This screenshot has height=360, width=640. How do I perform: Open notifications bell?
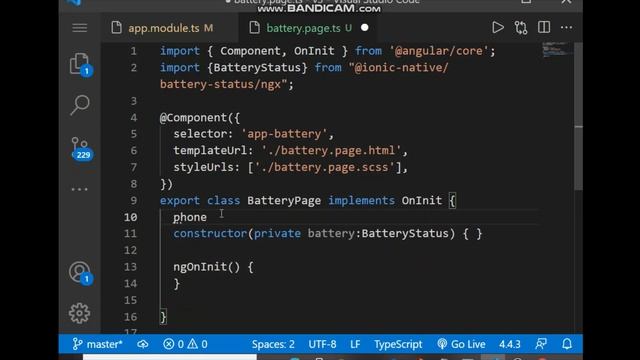pyautogui.click(x=567, y=344)
